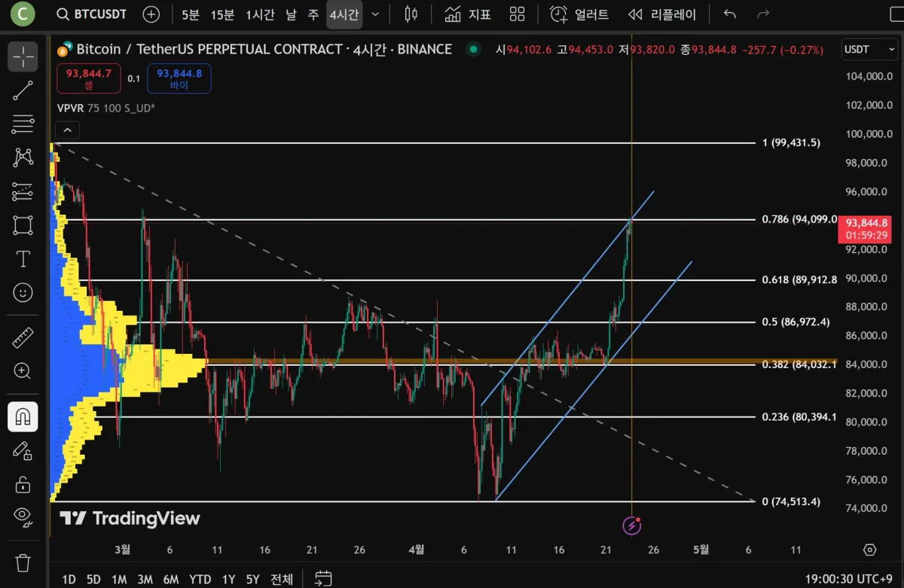Open the patterns drawing tool
Viewport: 904px width, 588px height.
coord(23,157)
